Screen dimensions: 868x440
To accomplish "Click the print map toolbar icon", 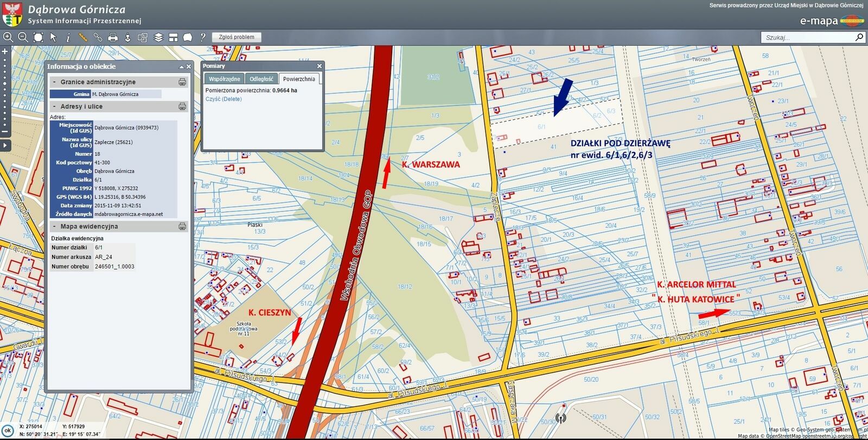I will (x=113, y=37).
